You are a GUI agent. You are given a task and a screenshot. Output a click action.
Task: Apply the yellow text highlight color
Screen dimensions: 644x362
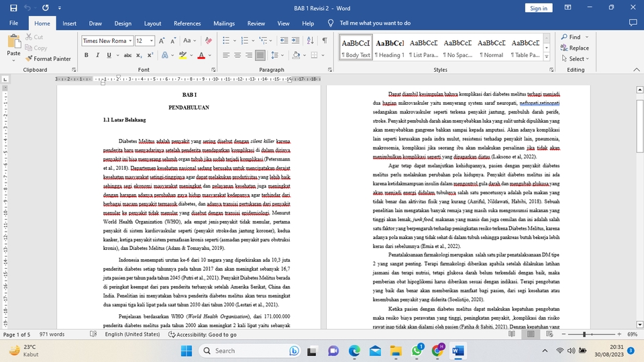182,55
